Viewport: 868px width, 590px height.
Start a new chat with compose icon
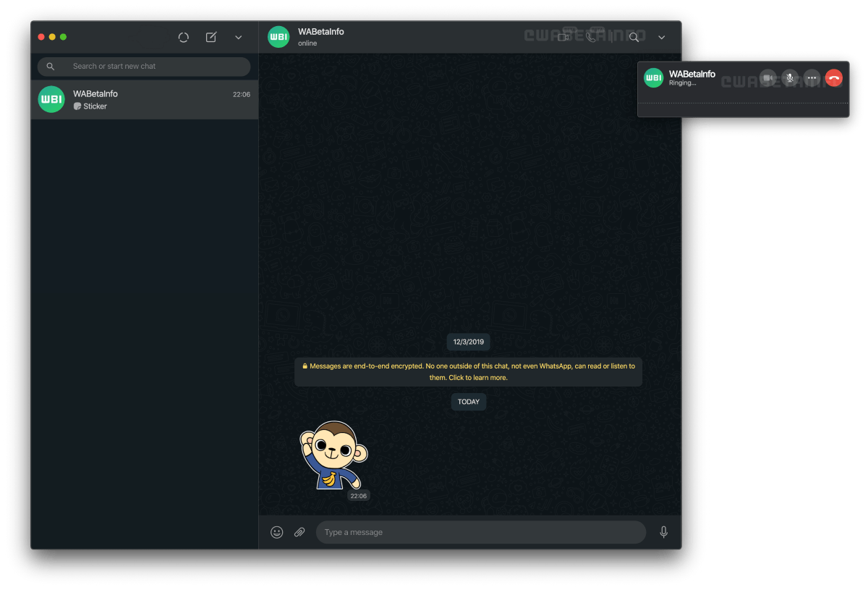(x=211, y=37)
